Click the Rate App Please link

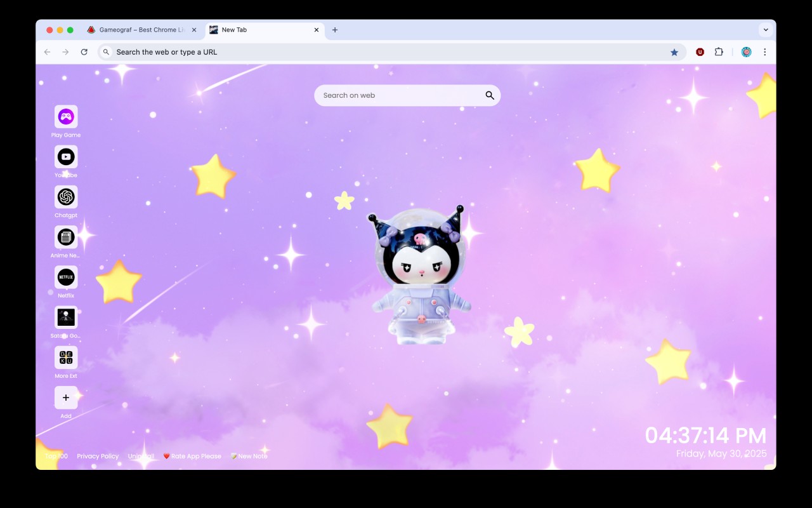(x=192, y=456)
